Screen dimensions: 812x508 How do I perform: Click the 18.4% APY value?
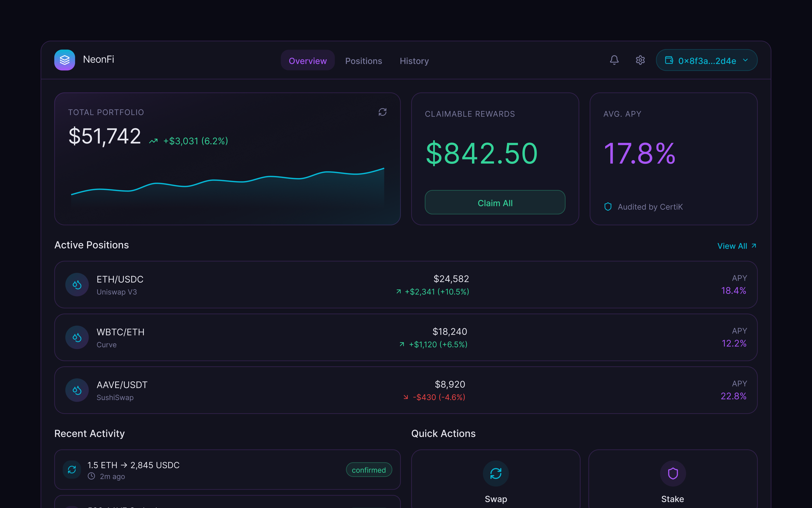tap(734, 291)
